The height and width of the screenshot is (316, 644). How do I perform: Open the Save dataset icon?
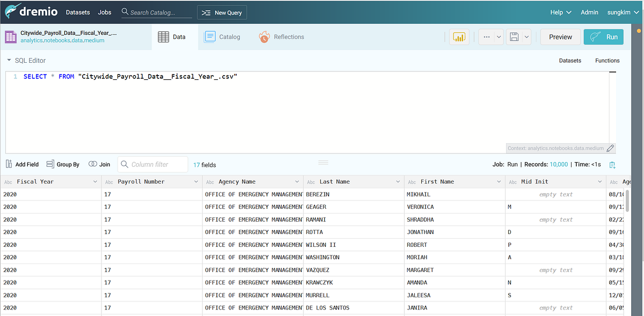click(514, 36)
